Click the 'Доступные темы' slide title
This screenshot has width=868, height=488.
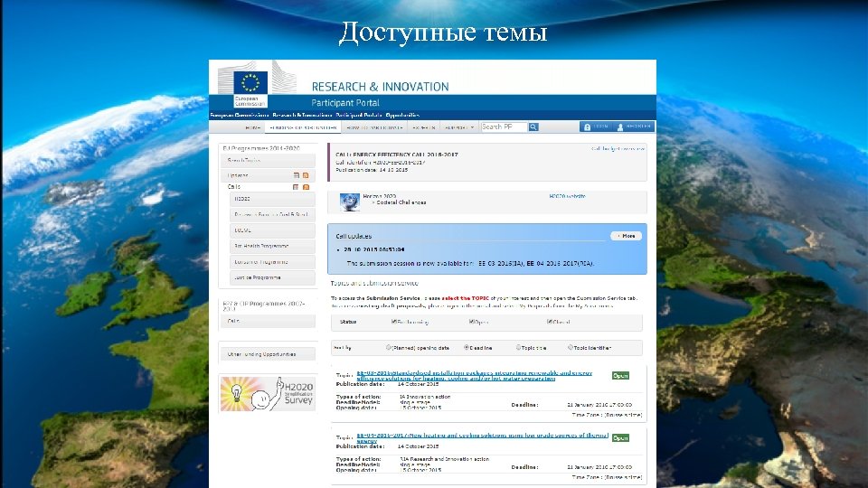(443, 33)
